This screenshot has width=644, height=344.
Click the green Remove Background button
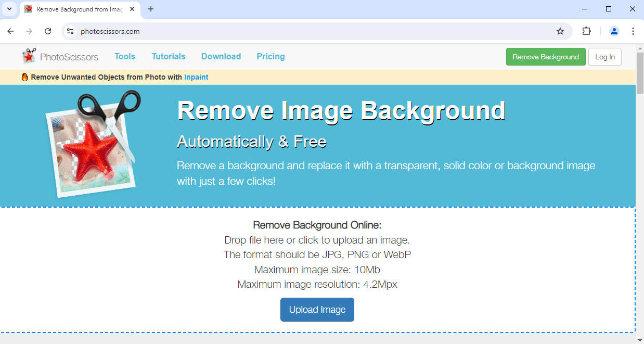tap(545, 57)
